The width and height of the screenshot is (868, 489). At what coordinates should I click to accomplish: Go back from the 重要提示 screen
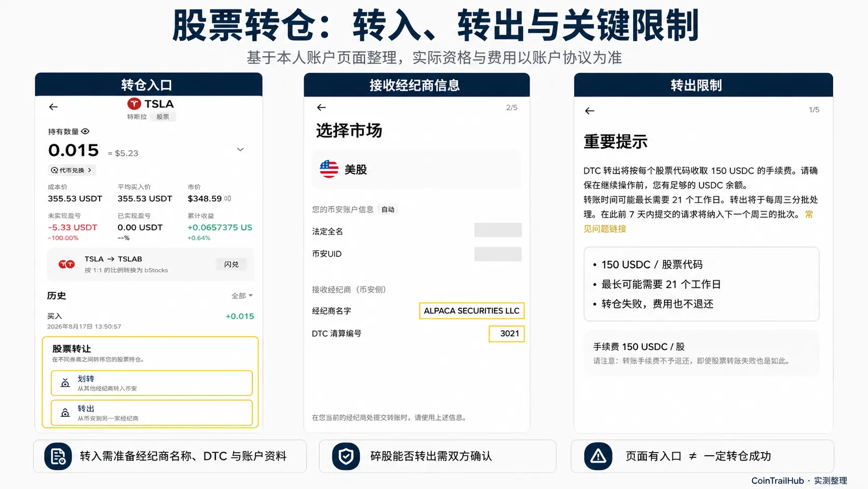[x=590, y=111]
